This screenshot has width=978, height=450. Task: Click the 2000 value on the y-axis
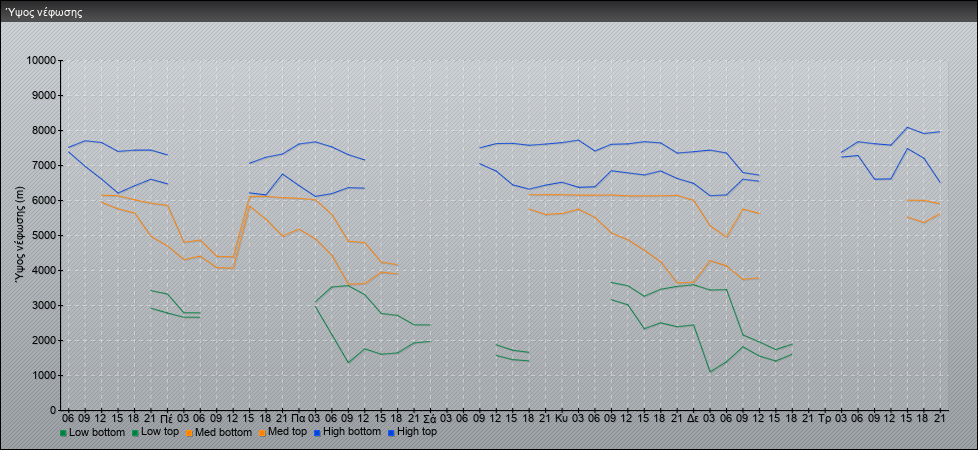coord(44,340)
